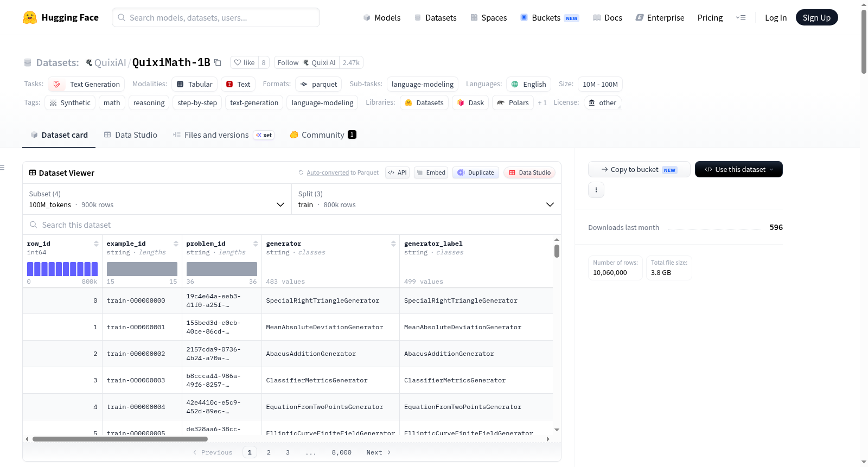868x467 pixels.
Task: Sort the generator column
Action: (393, 244)
